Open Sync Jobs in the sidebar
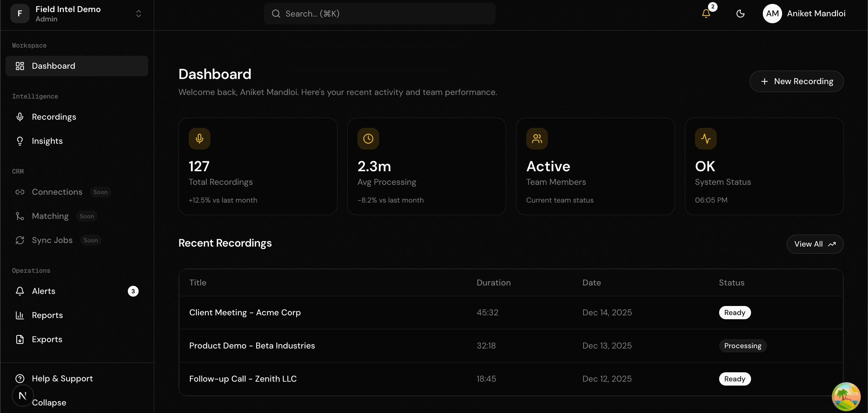The width and height of the screenshot is (868, 413). click(x=77, y=240)
